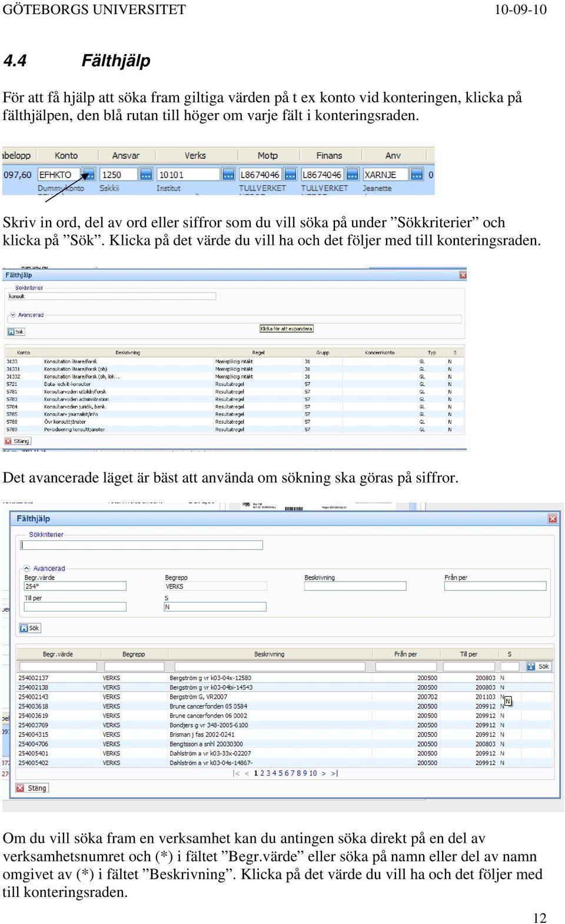Click the Begrepp field containing VERKS

pyautogui.click(x=215, y=586)
